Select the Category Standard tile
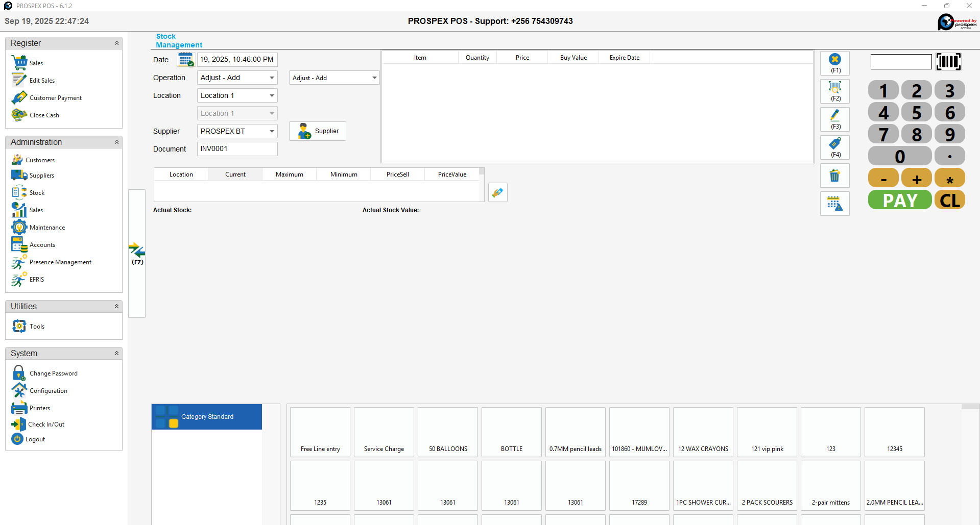Image resolution: width=980 pixels, height=525 pixels. [207, 417]
